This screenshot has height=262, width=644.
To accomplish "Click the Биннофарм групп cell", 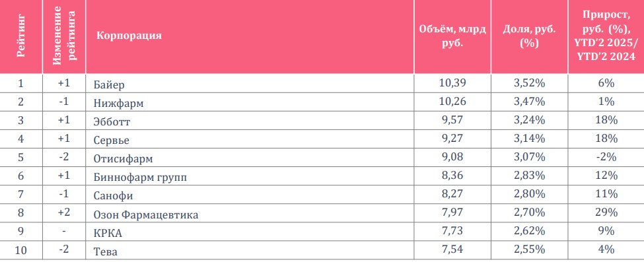I will 141,178.
